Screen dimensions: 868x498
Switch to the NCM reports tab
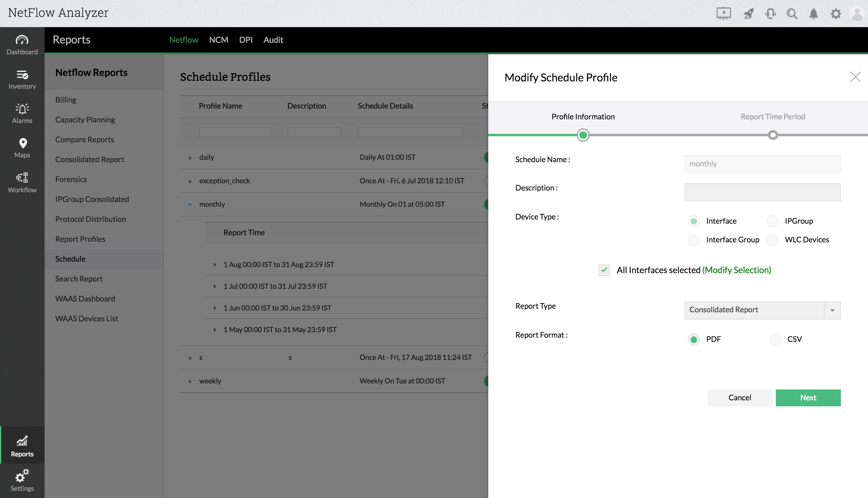[x=219, y=40]
